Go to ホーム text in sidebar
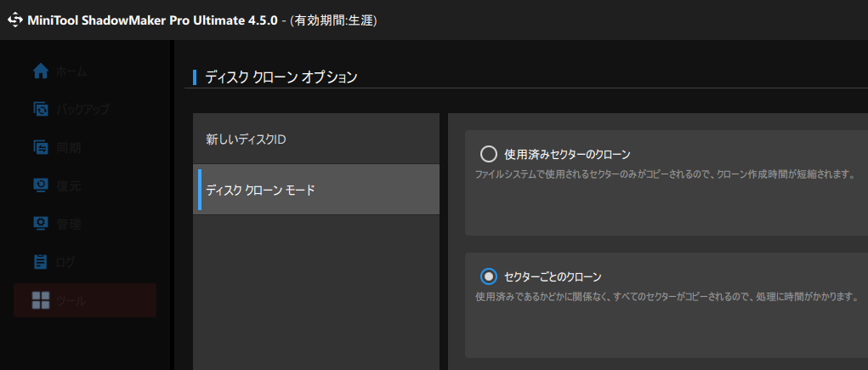Image resolution: width=868 pixels, height=370 pixels. click(71, 71)
